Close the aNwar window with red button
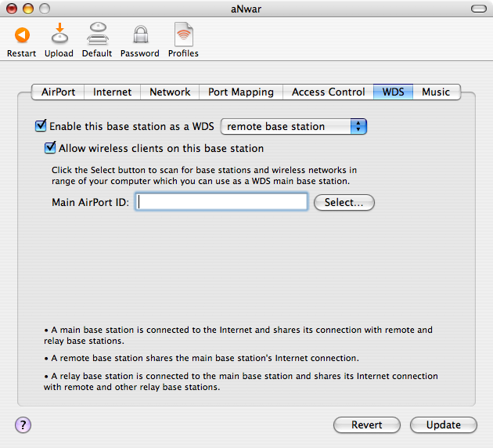 tap(12, 9)
